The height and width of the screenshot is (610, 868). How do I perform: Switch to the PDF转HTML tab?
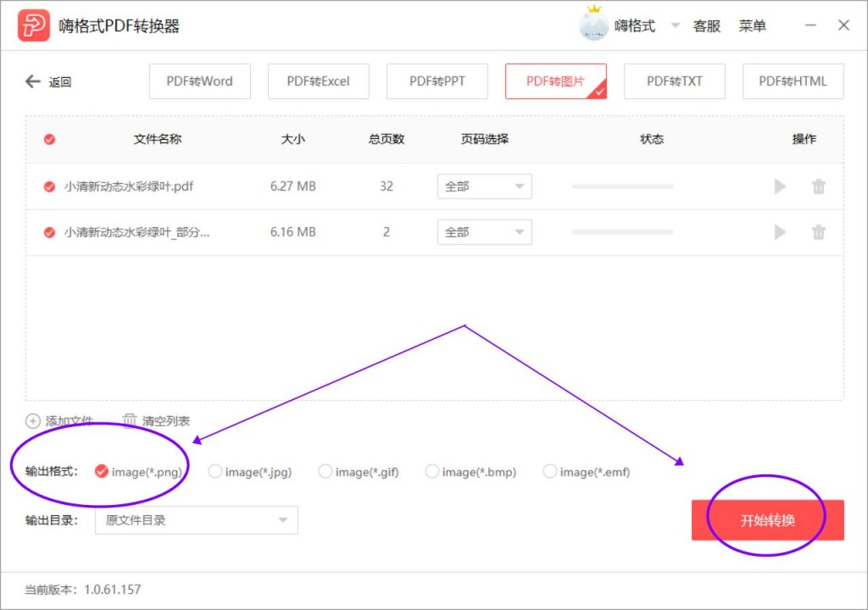coord(793,81)
